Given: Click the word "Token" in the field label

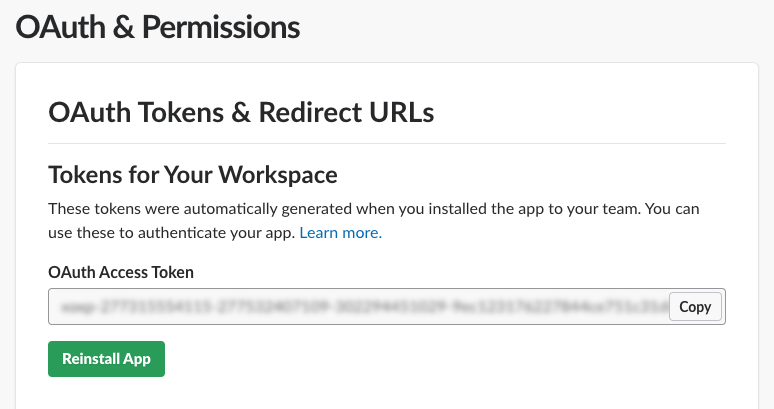Looking at the screenshot, I should pos(172,271).
